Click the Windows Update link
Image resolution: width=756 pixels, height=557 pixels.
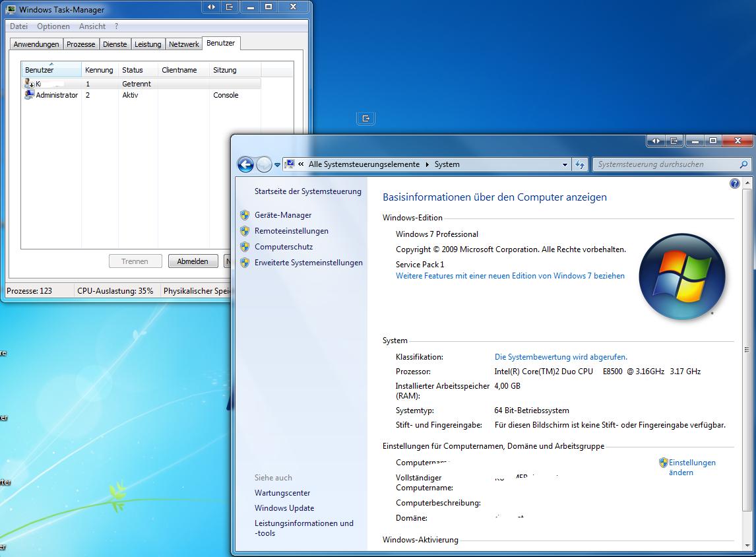click(284, 508)
